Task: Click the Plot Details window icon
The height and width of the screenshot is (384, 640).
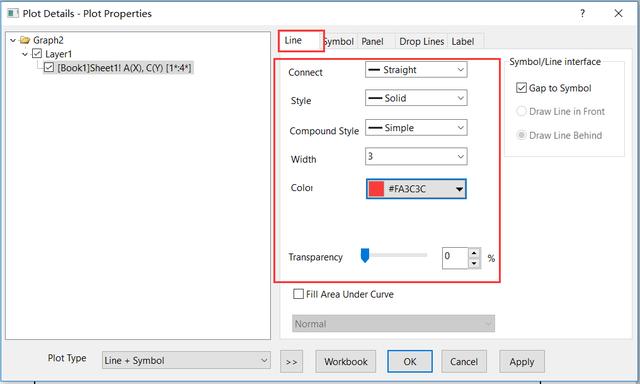Action: (13, 13)
